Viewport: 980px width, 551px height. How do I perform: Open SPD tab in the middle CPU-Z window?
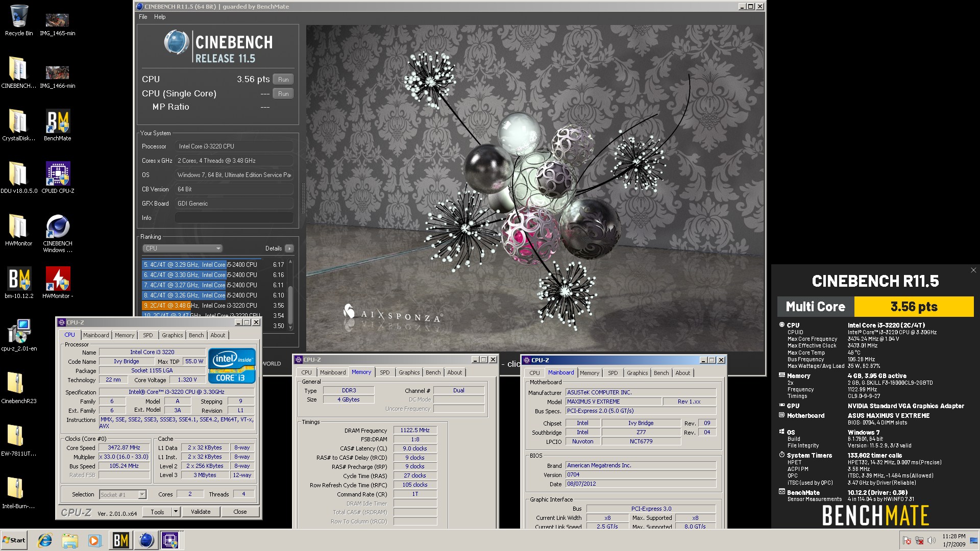coord(385,372)
